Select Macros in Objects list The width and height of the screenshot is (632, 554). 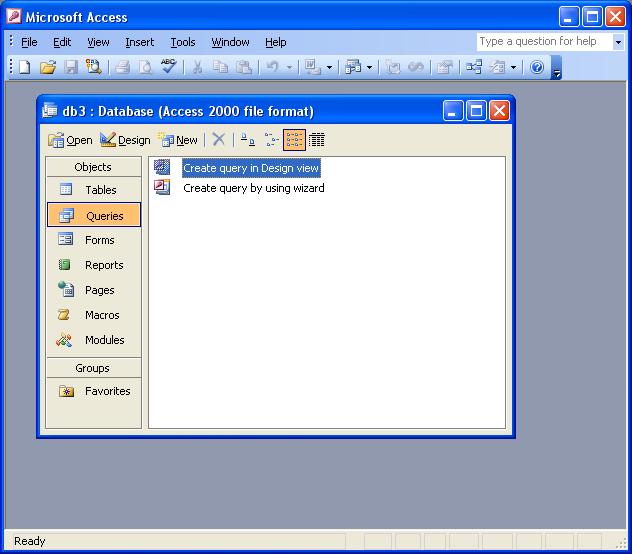(x=93, y=315)
